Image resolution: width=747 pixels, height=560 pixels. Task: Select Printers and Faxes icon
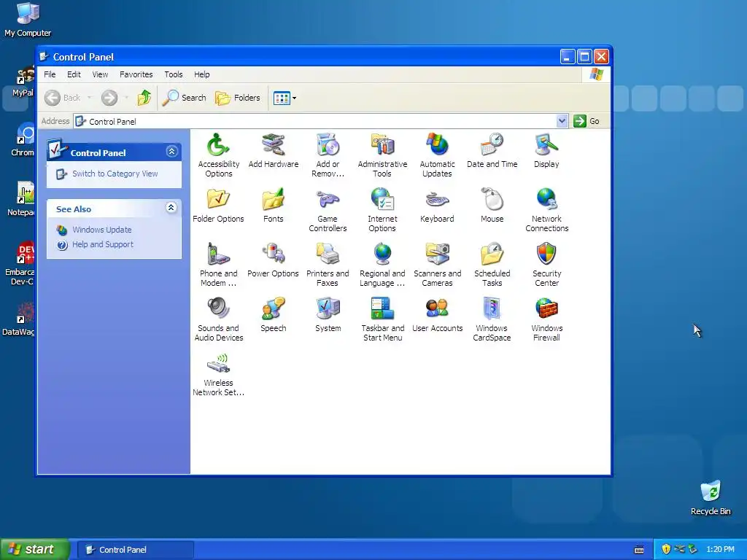(x=328, y=254)
